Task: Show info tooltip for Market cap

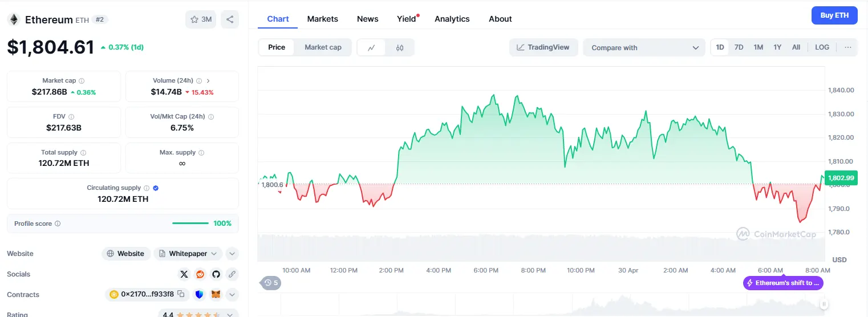Action: (82, 81)
